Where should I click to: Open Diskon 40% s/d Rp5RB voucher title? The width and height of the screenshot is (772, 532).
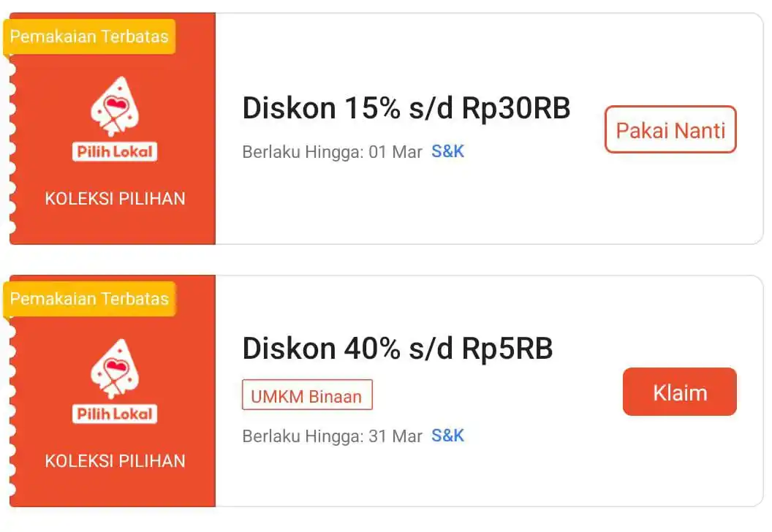(397, 349)
